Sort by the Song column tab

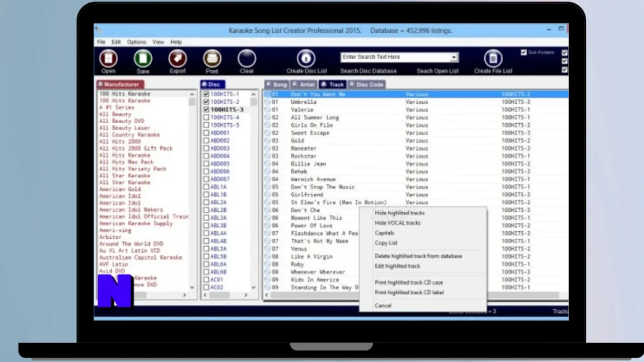click(x=277, y=84)
